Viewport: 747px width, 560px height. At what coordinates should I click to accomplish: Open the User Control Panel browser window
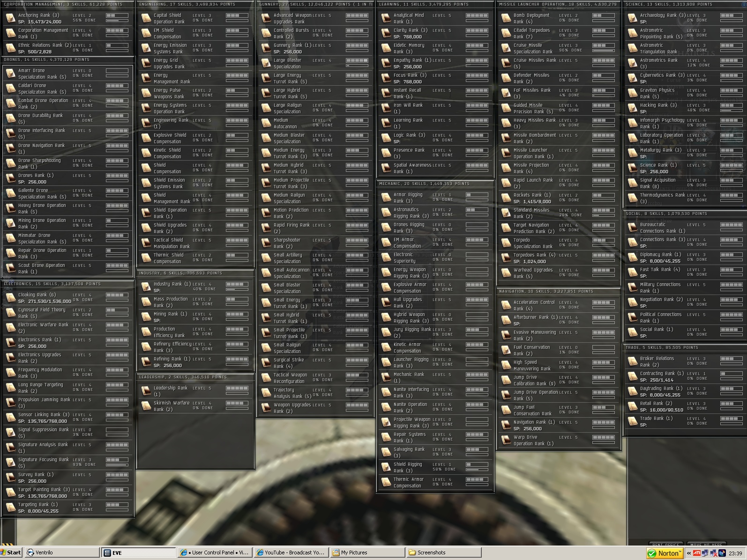[215, 553]
